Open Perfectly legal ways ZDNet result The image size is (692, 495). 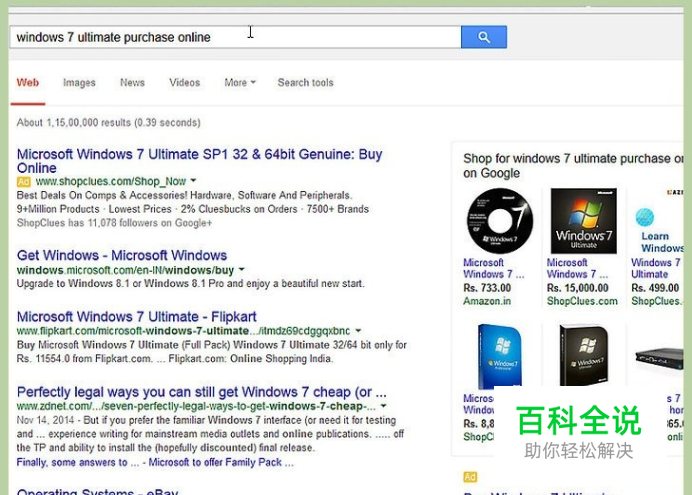click(202, 392)
